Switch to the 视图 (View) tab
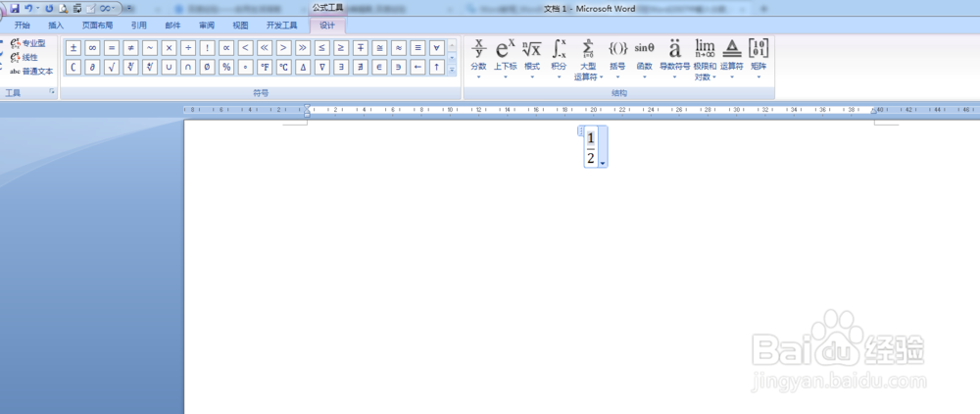The image size is (980, 414). pyautogui.click(x=241, y=26)
